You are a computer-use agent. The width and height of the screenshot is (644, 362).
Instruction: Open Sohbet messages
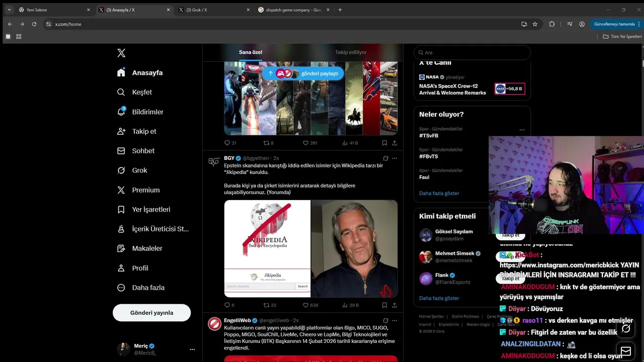(x=135, y=151)
